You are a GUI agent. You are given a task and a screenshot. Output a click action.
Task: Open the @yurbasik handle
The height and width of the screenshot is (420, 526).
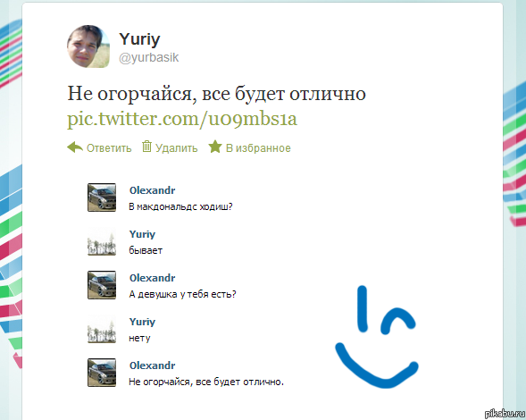tap(149, 57)
